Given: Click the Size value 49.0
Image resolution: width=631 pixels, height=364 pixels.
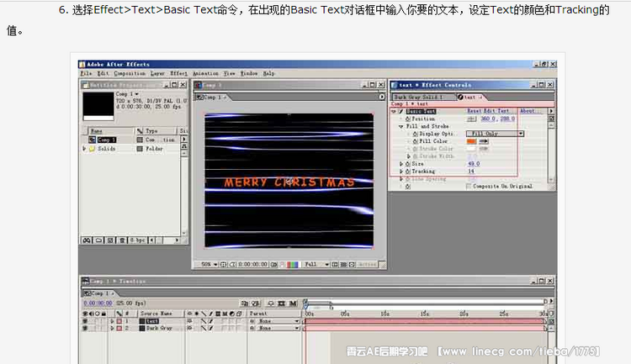Looking at the screenshot, I should pyautogui.click(x=474, y=164).
